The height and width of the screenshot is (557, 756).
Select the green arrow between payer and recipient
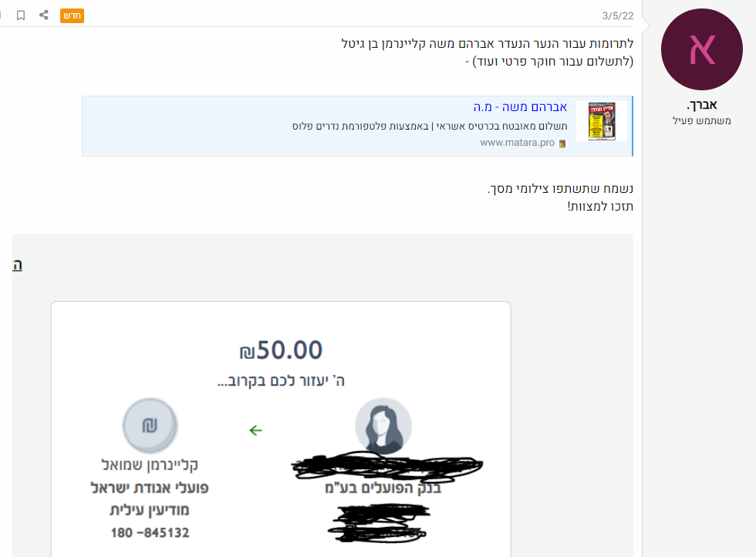(255, 430)
